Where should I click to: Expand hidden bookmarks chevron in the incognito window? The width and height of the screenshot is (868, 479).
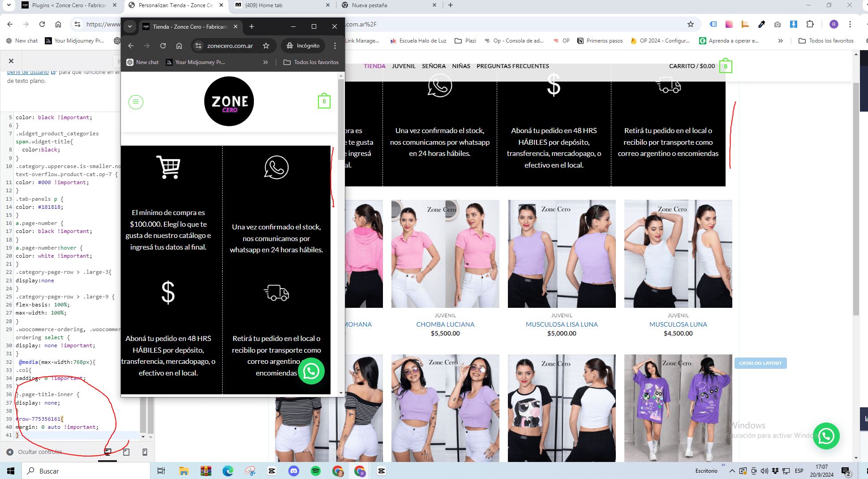tap(266, 62)
